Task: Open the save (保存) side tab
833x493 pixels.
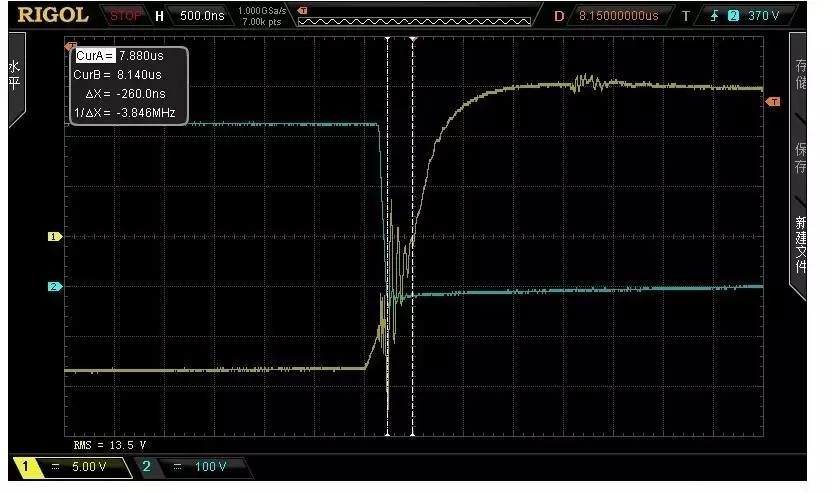Action: coord(799,160)
